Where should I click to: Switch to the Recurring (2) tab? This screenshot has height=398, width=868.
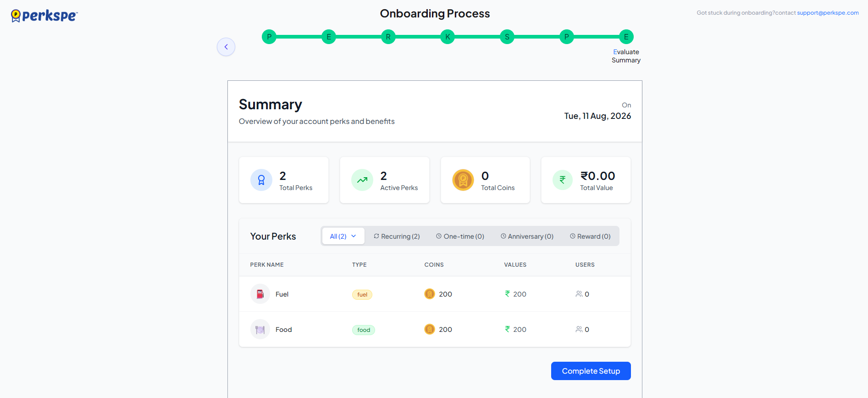tap(397, 236)
